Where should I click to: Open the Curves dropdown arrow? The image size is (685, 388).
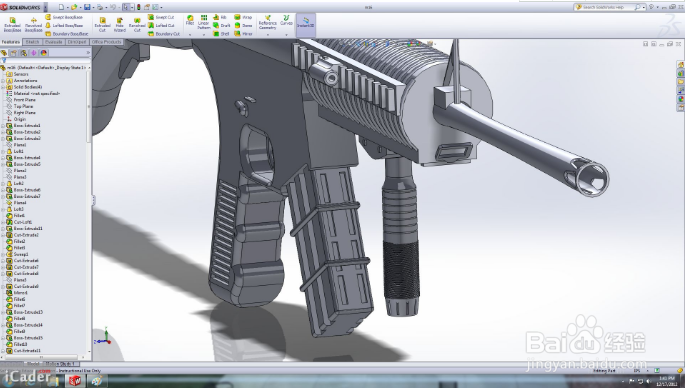point(286,35)
